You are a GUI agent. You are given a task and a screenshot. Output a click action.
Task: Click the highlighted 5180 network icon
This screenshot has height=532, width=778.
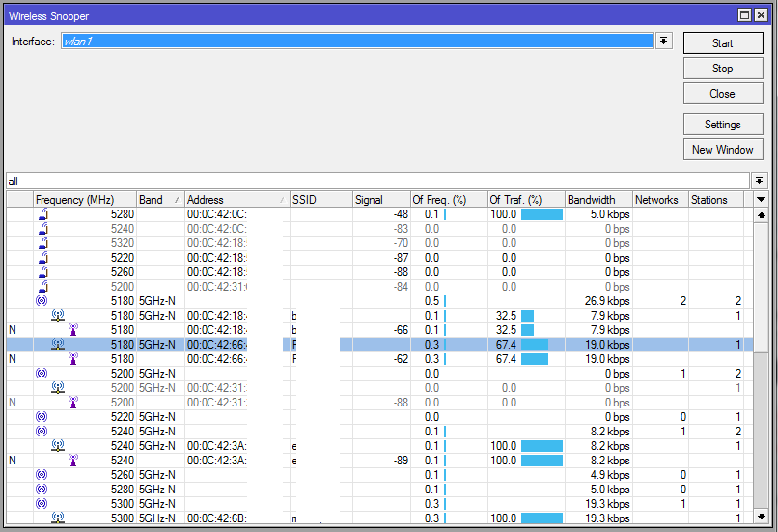pos(58,345)
